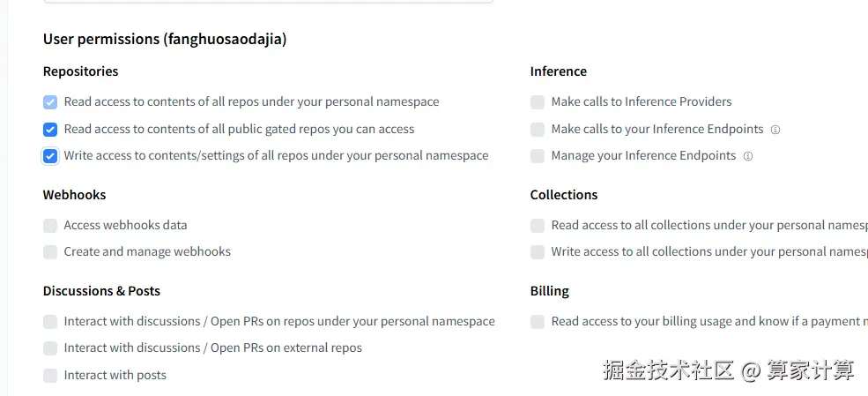
Task: Click info icon beside Inference Endpoints calls
Action: pos(775,130)
